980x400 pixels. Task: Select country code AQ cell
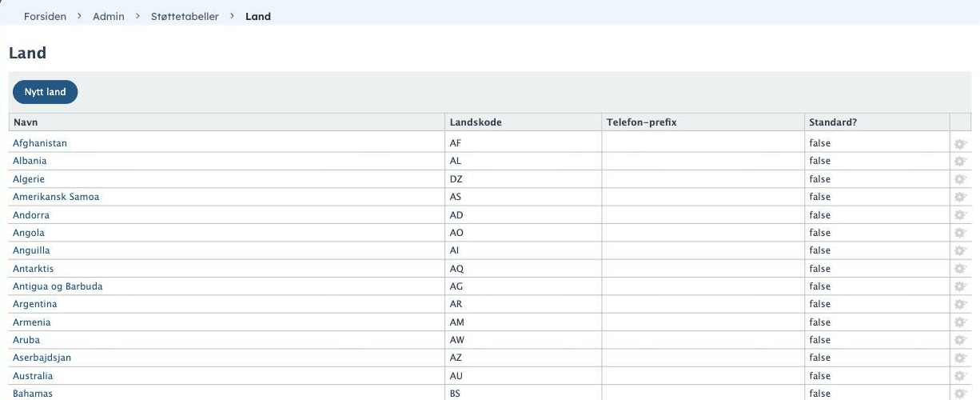tap(524, 269)
